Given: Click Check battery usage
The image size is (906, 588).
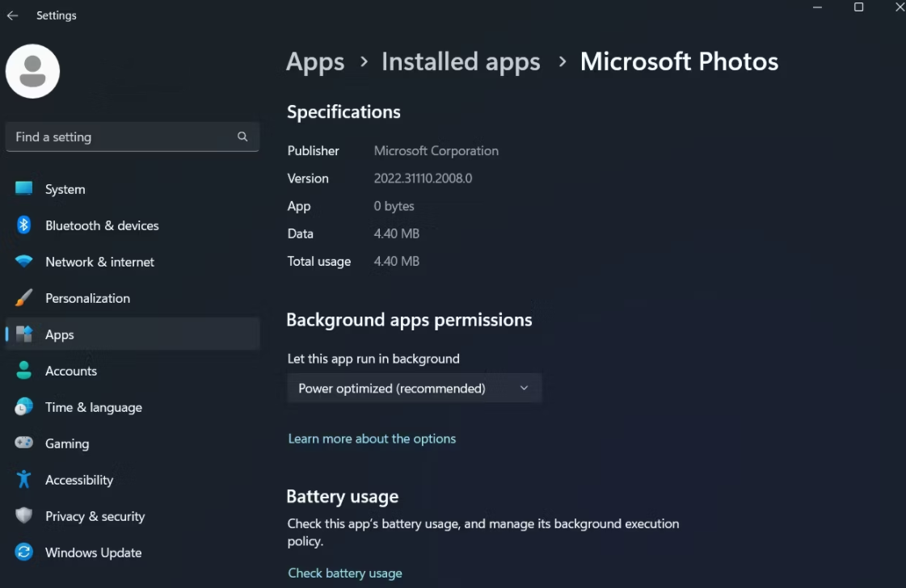Looking at the screenshot, I should 345,573.
